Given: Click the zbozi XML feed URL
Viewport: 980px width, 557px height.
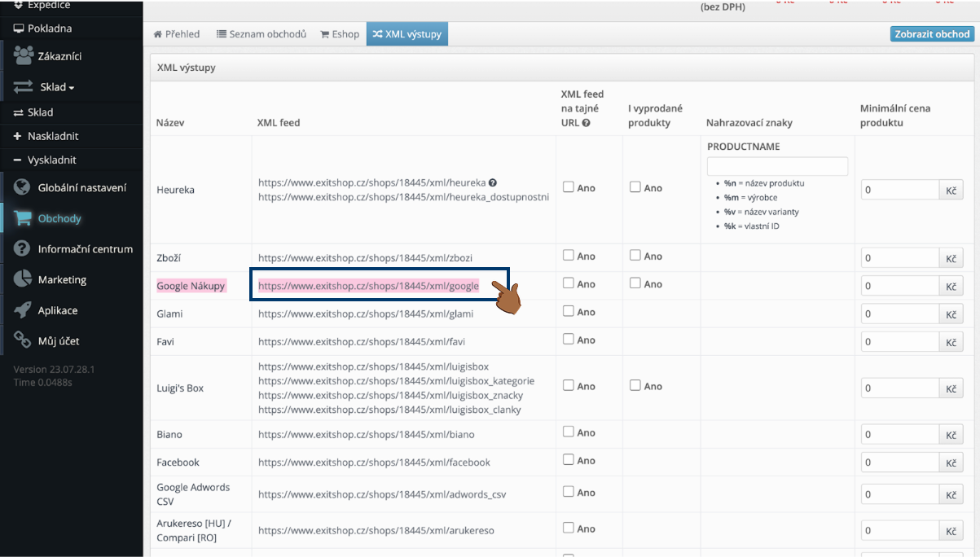Looking at the screenshot, I should coord(365,257).
